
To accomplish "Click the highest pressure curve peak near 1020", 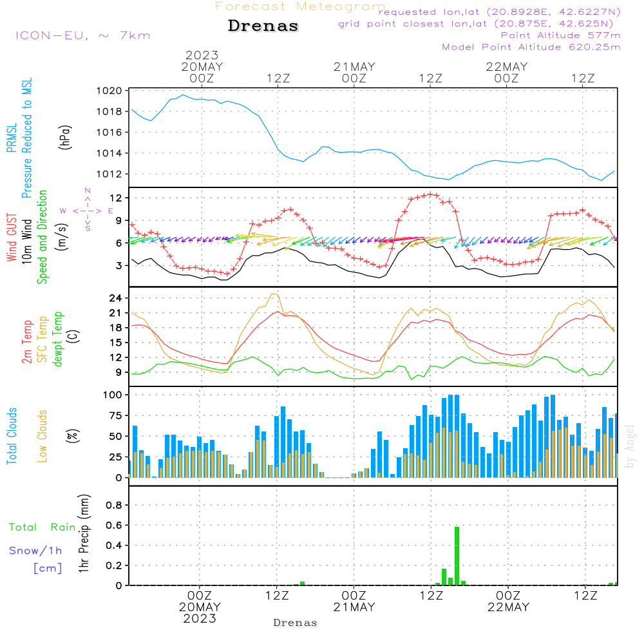I will [183, 95].
